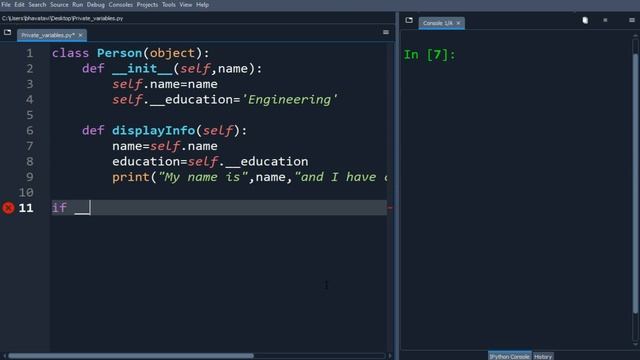This screenshot has height=360, width=640.
Task: Click the In [7]: console prompt
Action: click(429, 55)
